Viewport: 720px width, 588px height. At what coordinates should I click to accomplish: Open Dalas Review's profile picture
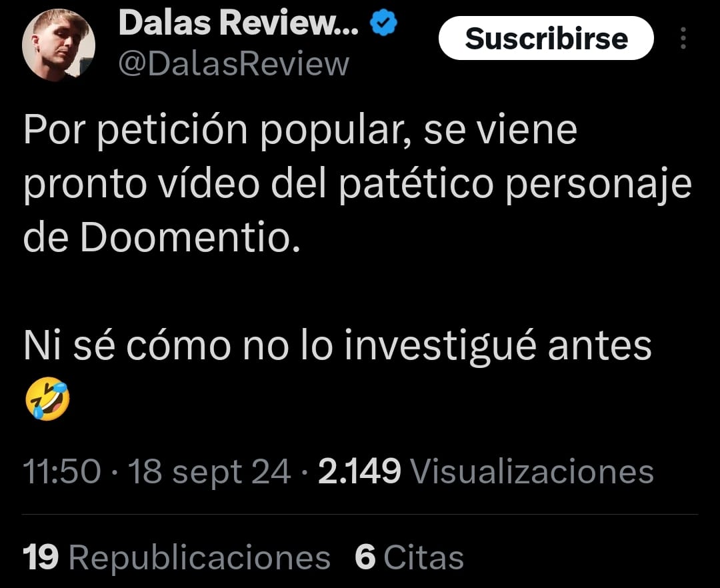(x=58, y=45)
